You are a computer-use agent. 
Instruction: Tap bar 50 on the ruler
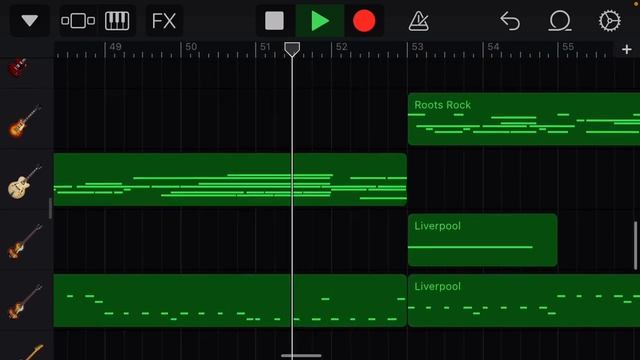[x=191, y=47]
